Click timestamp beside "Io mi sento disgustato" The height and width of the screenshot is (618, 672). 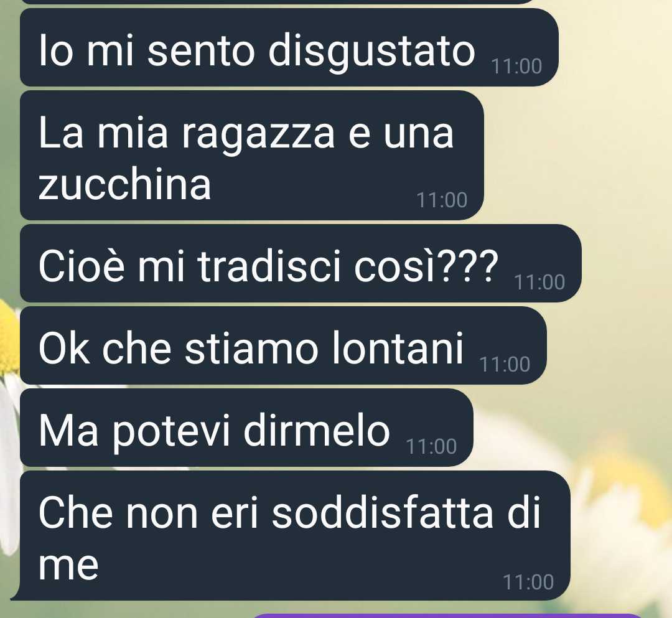click(516, 67)
